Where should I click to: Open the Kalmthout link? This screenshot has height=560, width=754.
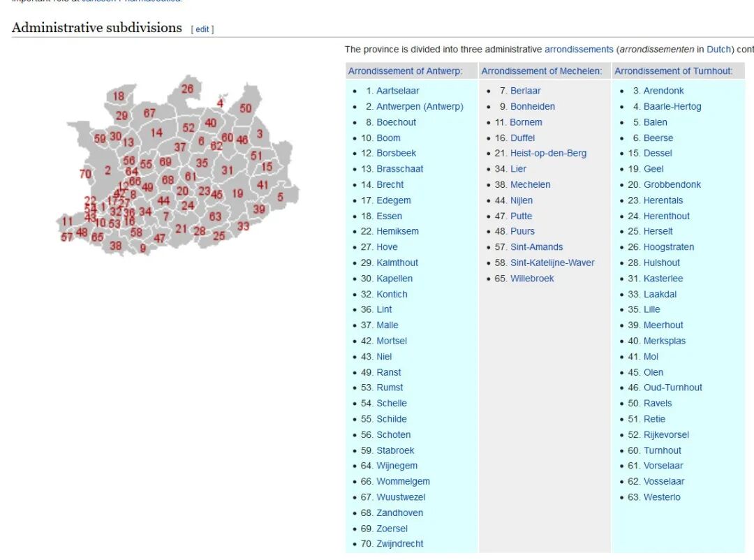click(x=397, y=263)
